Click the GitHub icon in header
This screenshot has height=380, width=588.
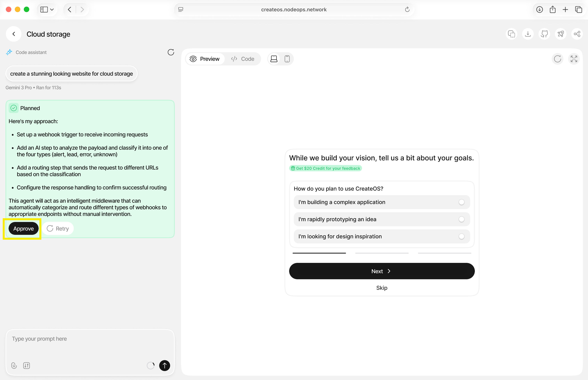544,34
